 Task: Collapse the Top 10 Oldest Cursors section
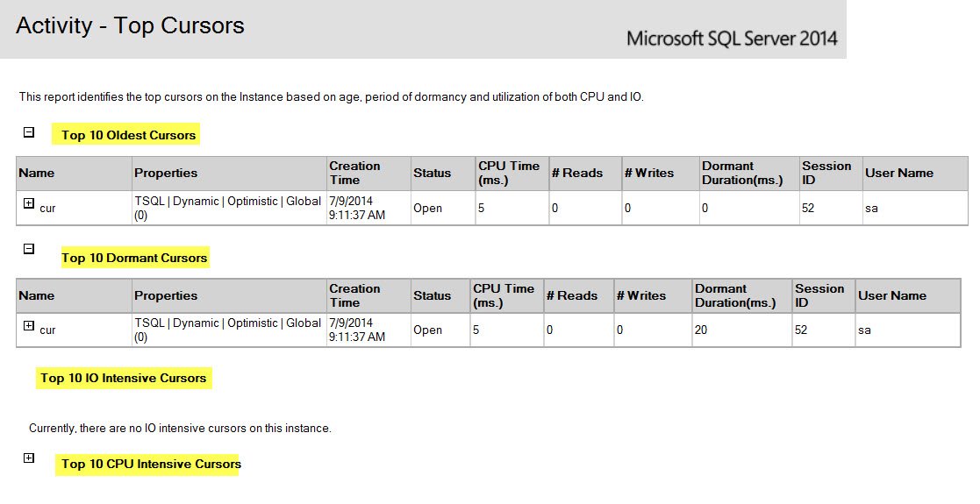(29, 133)
